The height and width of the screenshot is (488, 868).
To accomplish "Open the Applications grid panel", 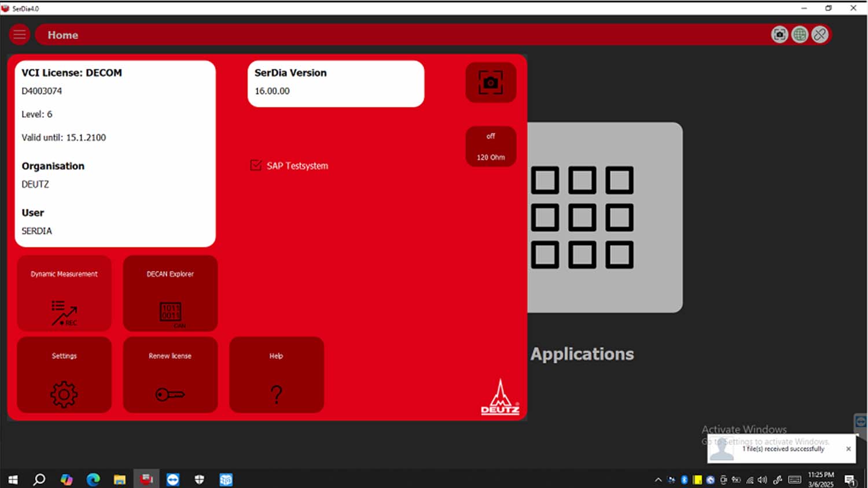I will tap(605, 217).
